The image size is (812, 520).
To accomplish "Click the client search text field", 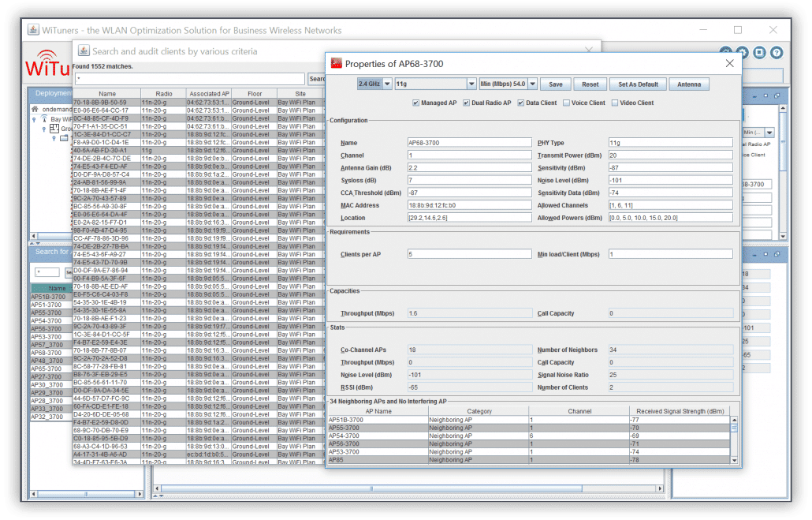I will [x=189, y=79].
